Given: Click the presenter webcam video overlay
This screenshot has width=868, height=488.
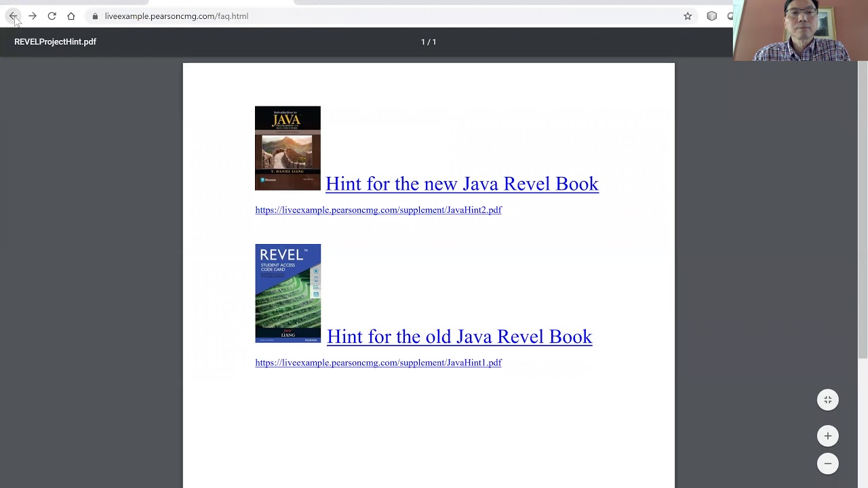Looking at the screenshot, I should (x=800, y=30).
